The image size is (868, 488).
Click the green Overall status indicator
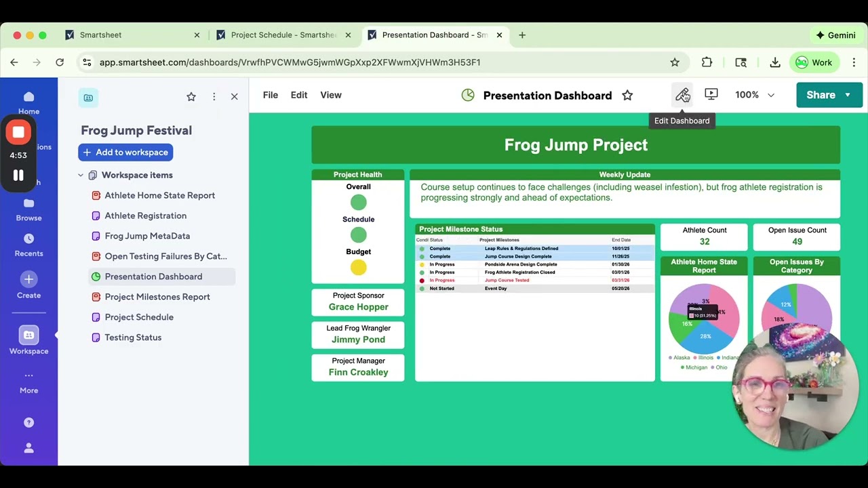click(358, 202)
